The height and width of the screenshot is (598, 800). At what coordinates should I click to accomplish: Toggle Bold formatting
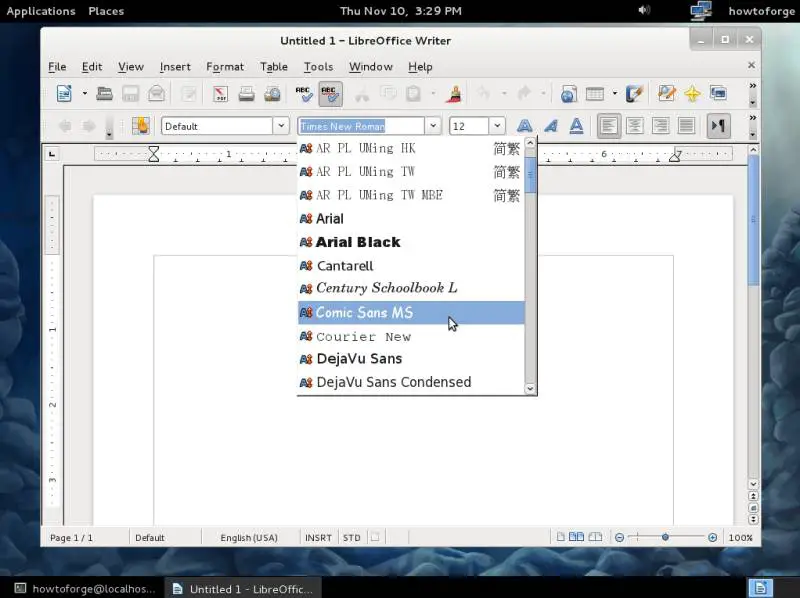[524, 126]
